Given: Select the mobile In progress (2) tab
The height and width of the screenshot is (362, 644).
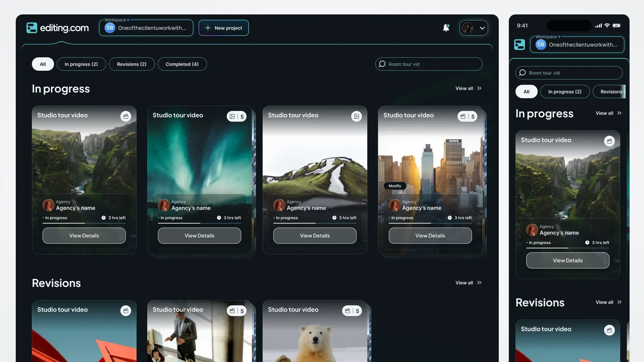Looking at the screenshot, I should [565, 92].
